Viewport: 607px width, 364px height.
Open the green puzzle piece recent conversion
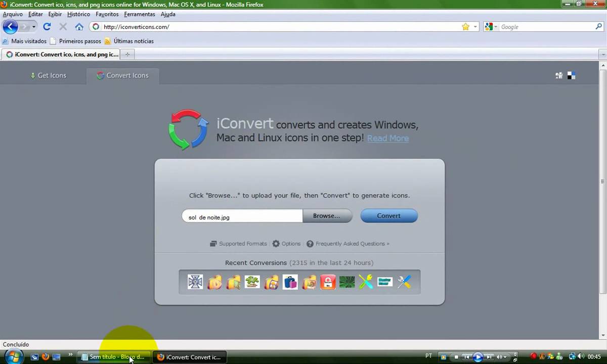click(x=252, y=282)
